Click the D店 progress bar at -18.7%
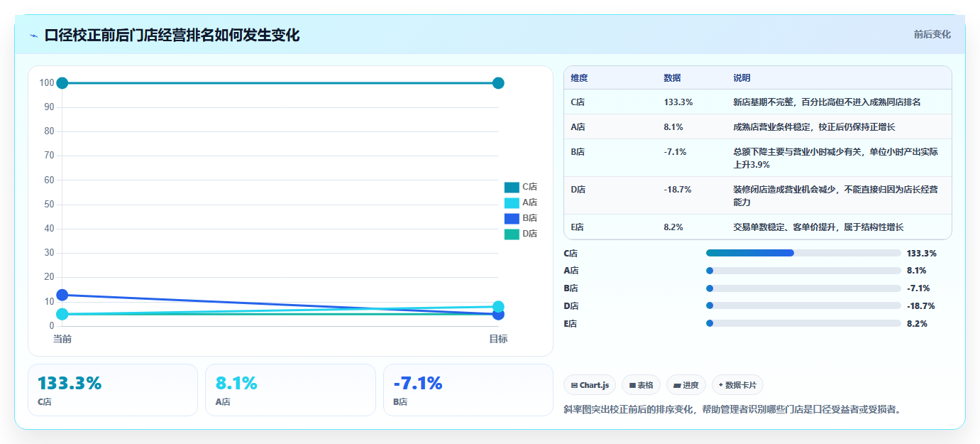980x444 pixels. coord(803,306)
